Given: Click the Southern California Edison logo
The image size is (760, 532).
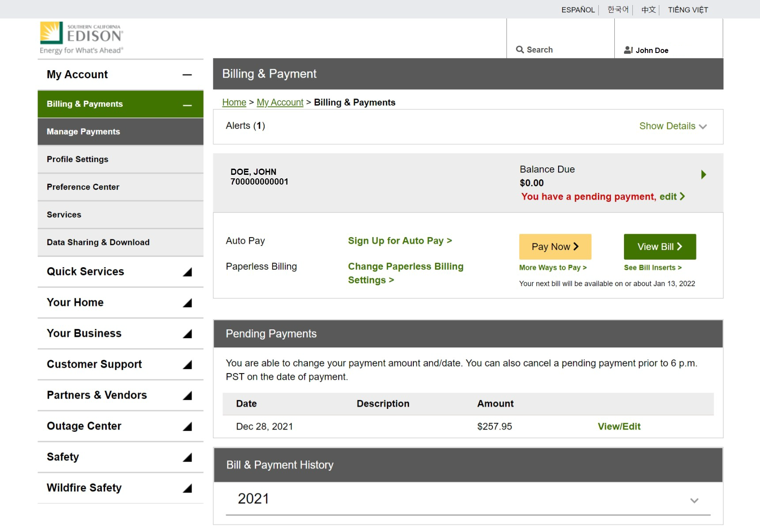Looking at the screenshot, I should [x=82, y=38].
